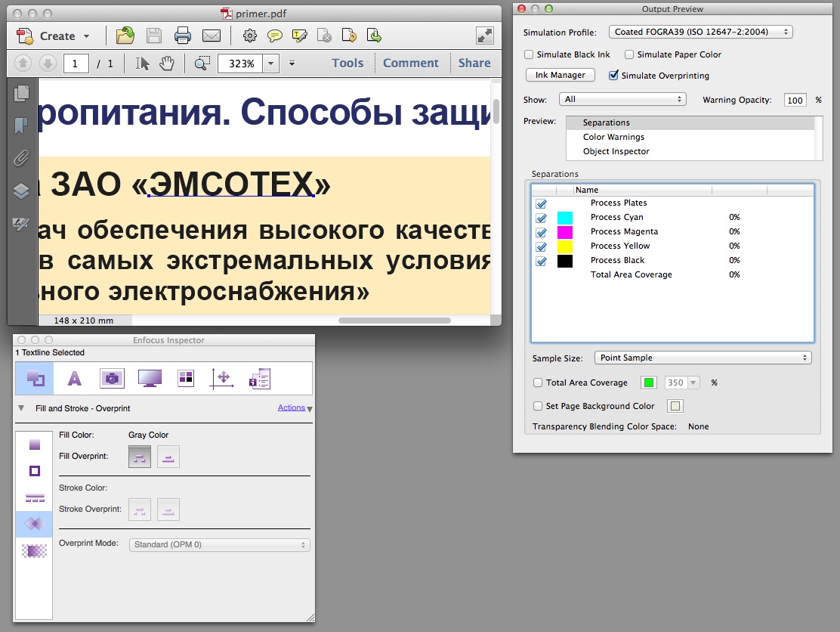Select Separations in Preview list
Image resolution: width=840 pixels, height=632 pixels.
coord(690,122)
